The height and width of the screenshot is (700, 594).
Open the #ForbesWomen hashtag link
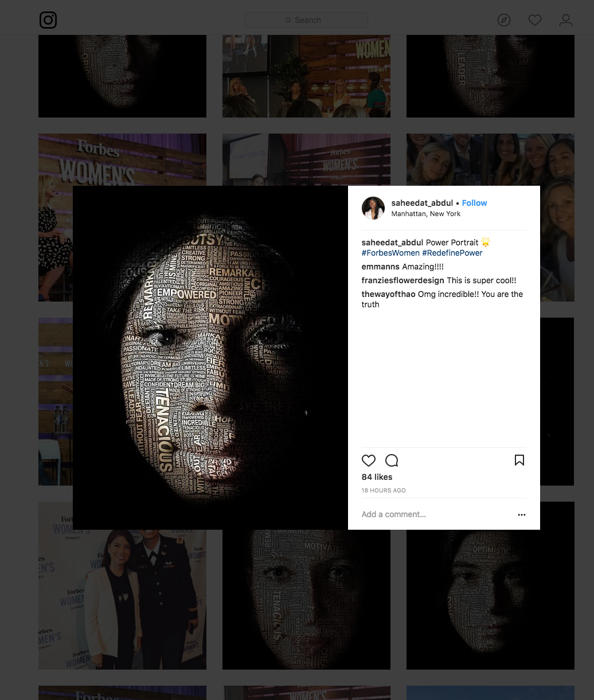390,253
